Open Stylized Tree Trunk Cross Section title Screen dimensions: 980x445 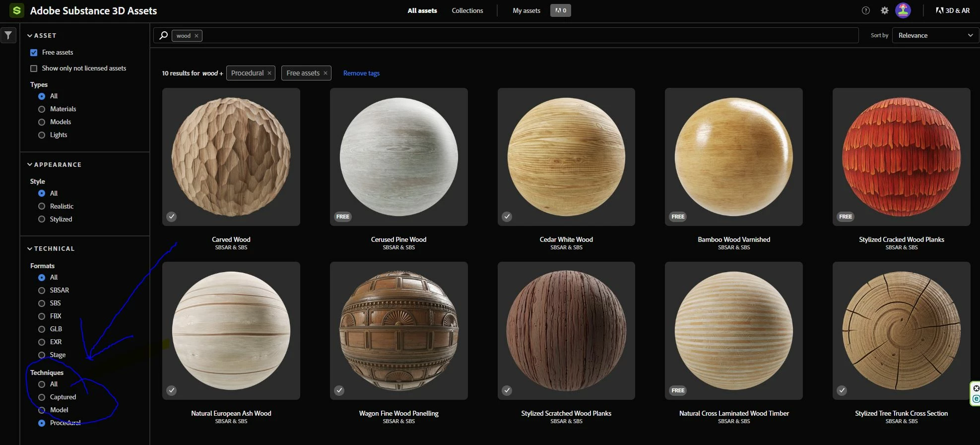click(x=901, y=413)
